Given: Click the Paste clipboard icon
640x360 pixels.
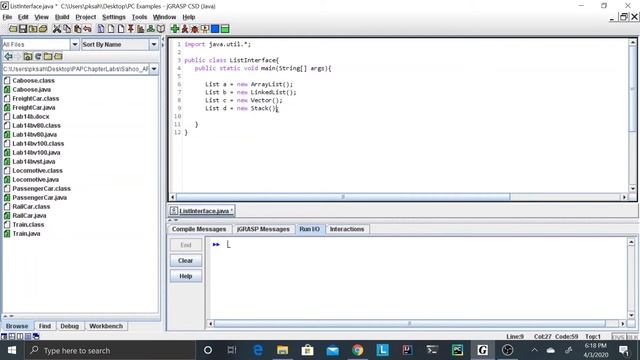Looking at the screenshot, I should click(x=77, y=29).
